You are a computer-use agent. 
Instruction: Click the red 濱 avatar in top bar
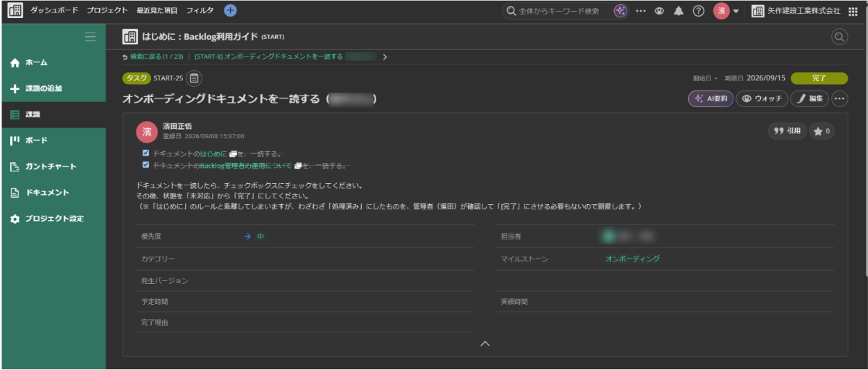pyautogui.click(x=721, y=11)
